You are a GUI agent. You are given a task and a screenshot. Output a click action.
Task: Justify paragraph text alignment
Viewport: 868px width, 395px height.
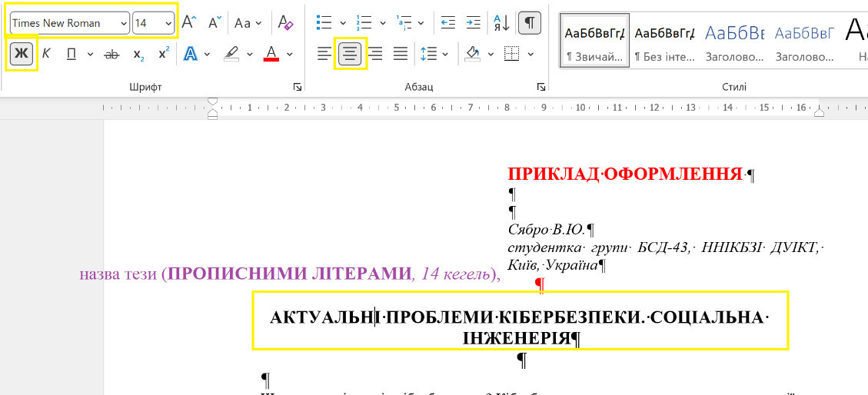click(401, 54)
